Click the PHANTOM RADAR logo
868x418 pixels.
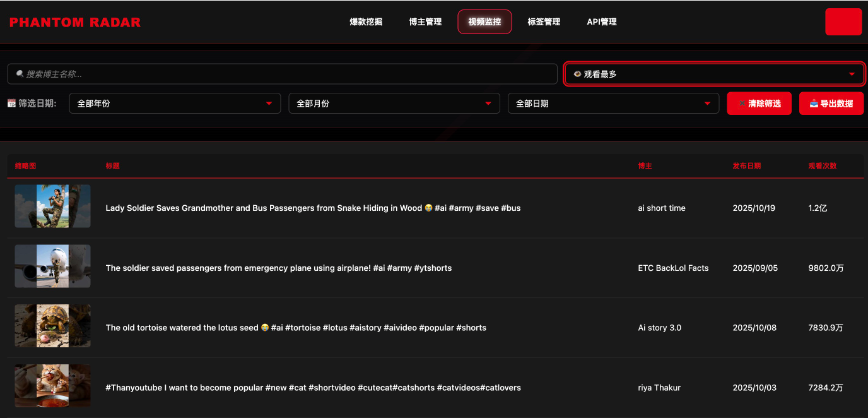(75, 22)
